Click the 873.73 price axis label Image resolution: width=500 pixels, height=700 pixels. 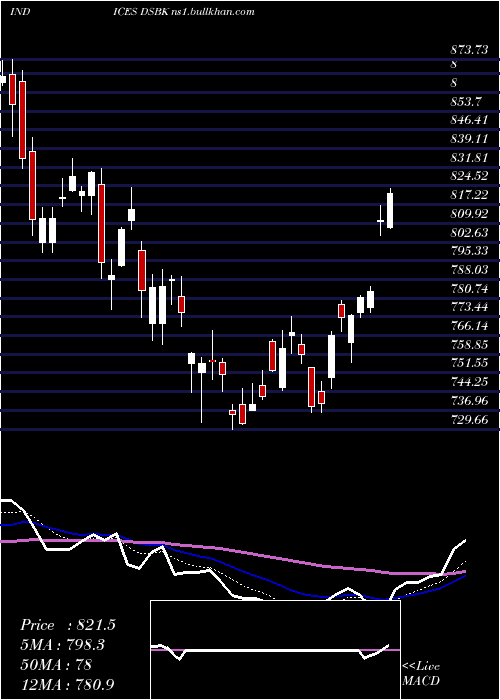click(x=469, y=50)
